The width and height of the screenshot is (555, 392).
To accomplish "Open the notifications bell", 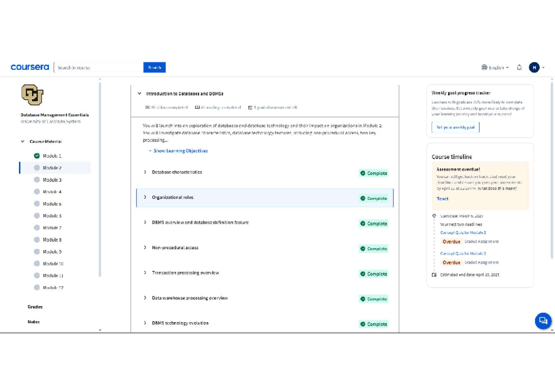I will click(x=519, y=67).
